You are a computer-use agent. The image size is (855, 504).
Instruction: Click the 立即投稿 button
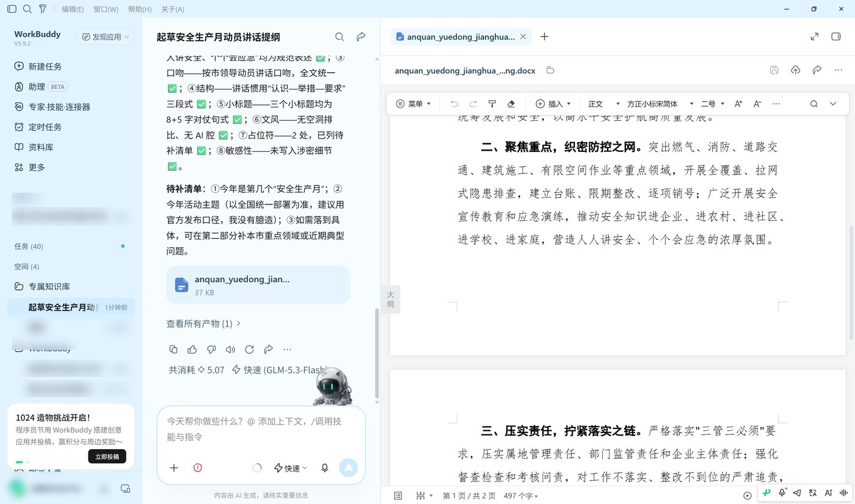coord(107,456)
